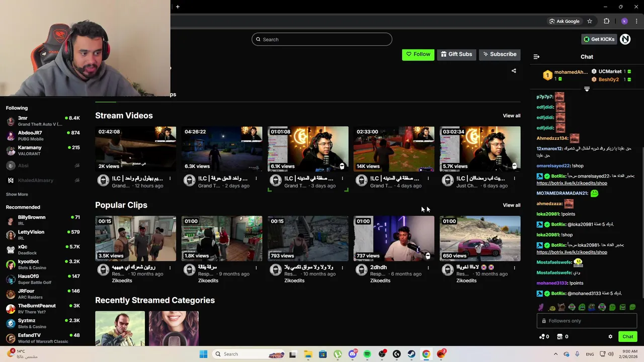
Task: Open Discord from the taskbar
Action: point(353,354)
